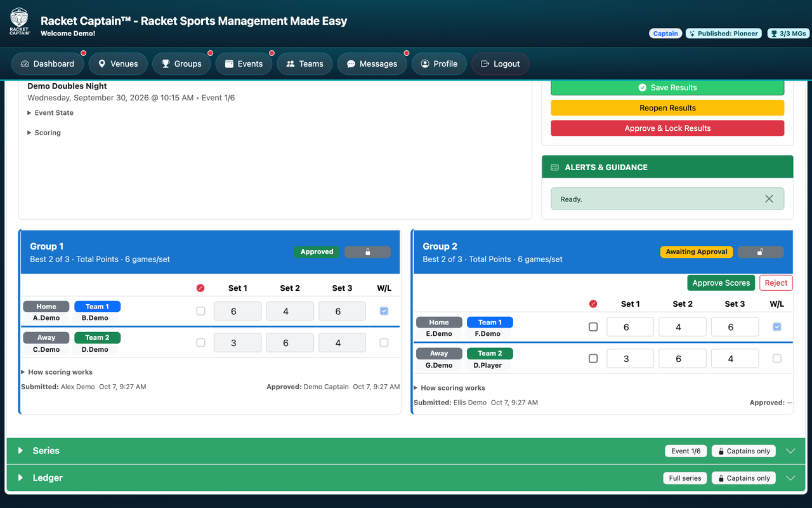The image size is (812, 508).
Task: Open the Teams menu tab
Action: [304, 63]
